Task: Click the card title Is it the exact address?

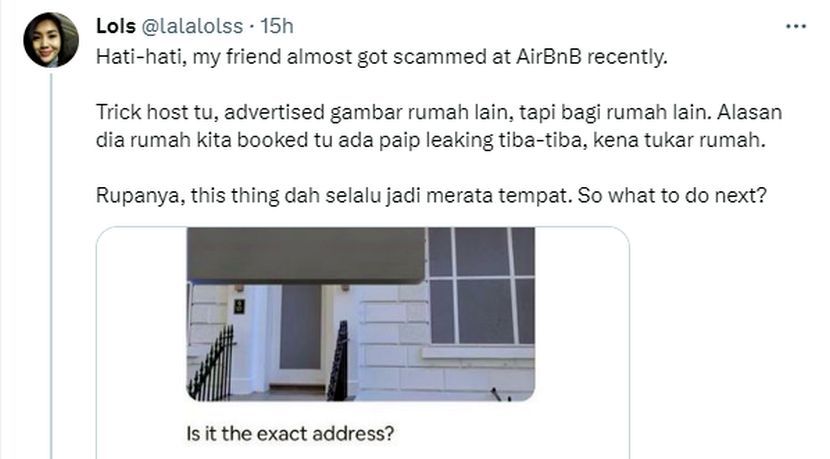Action: (x=290, y=434)
